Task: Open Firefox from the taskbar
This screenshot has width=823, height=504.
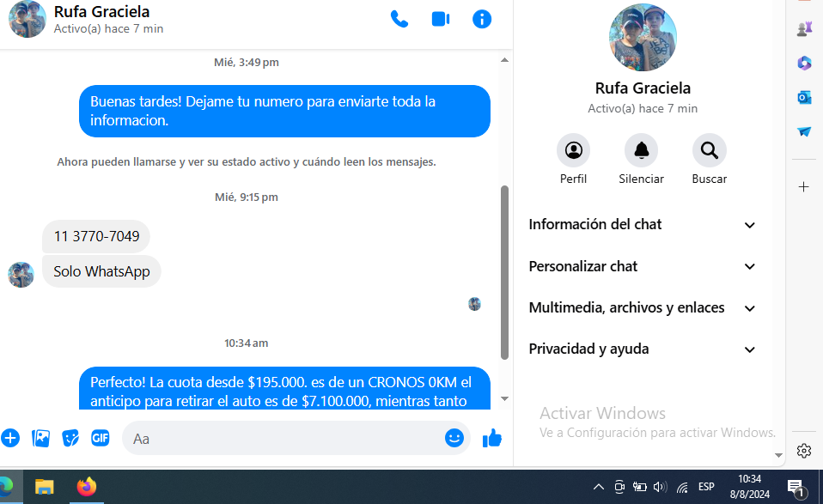Action: [86, 487]
